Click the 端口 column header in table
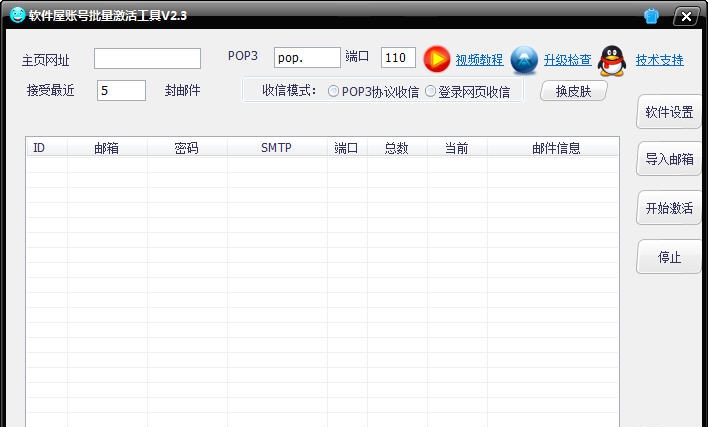Screen dimensions: 708x427 [347, 148]
